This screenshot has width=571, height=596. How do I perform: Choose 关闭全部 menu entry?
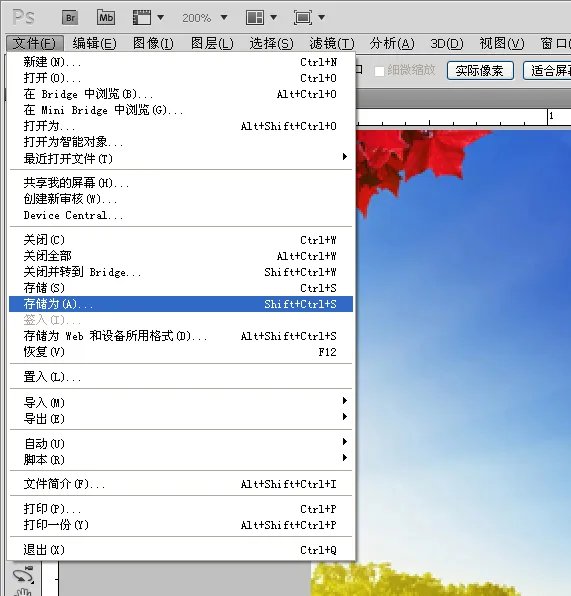[181, 256]
